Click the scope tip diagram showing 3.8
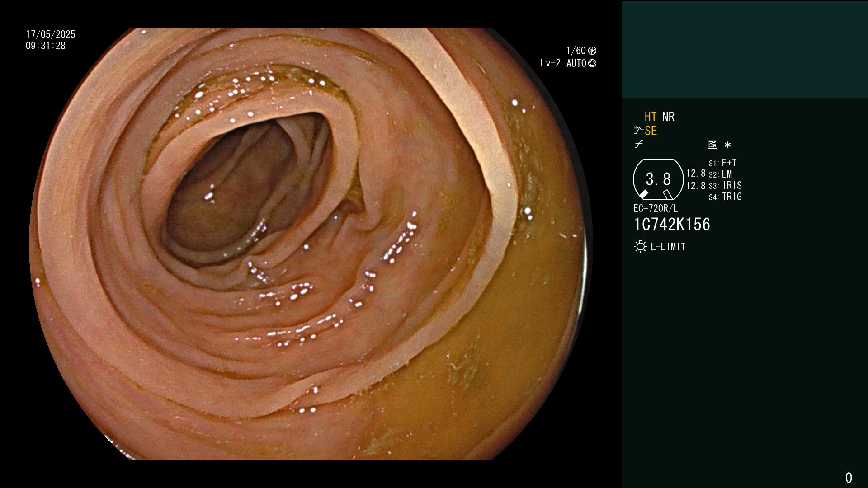Viewport: 868px width, 488px height. pyautogui.click(x=658, y=179)
